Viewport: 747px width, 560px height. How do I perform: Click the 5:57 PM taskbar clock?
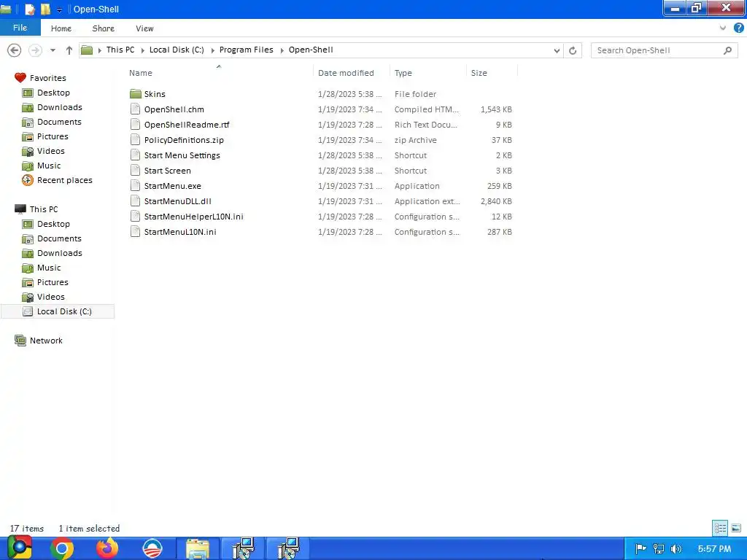coord(714,548)
